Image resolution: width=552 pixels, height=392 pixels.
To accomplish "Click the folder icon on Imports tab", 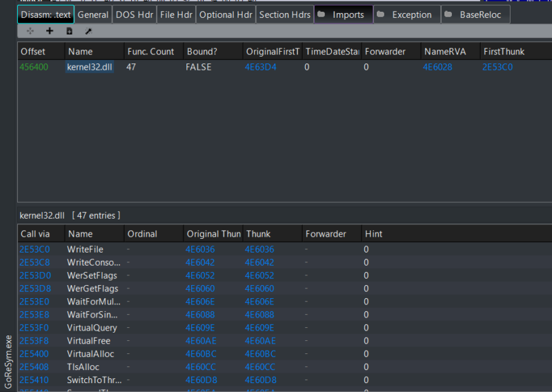I will pyautogui.click(x=321, y=14).
